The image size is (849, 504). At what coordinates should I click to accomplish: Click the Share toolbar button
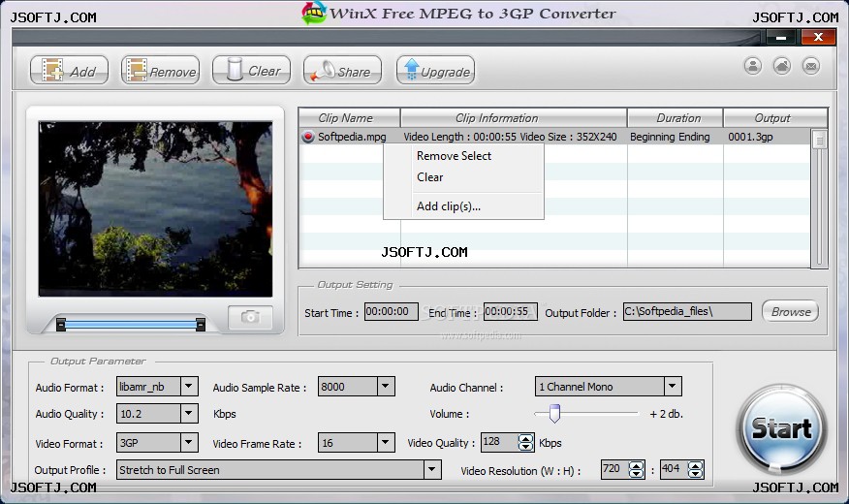point(342,71)
